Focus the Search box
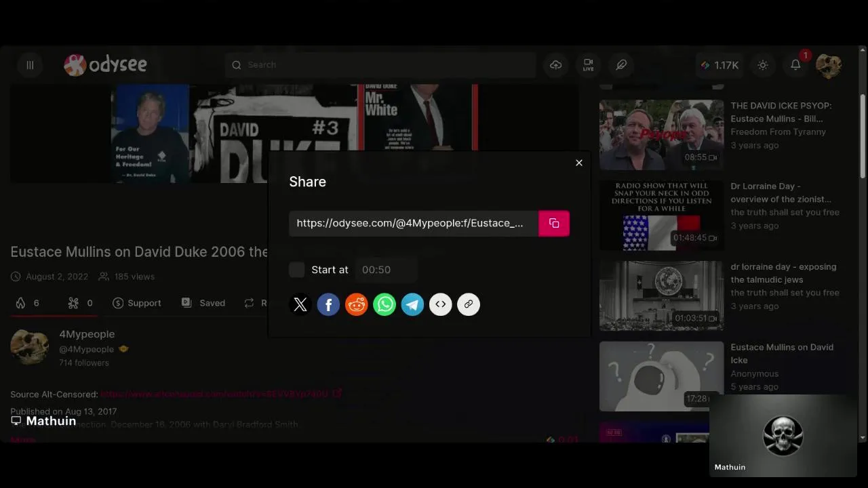 380,65
